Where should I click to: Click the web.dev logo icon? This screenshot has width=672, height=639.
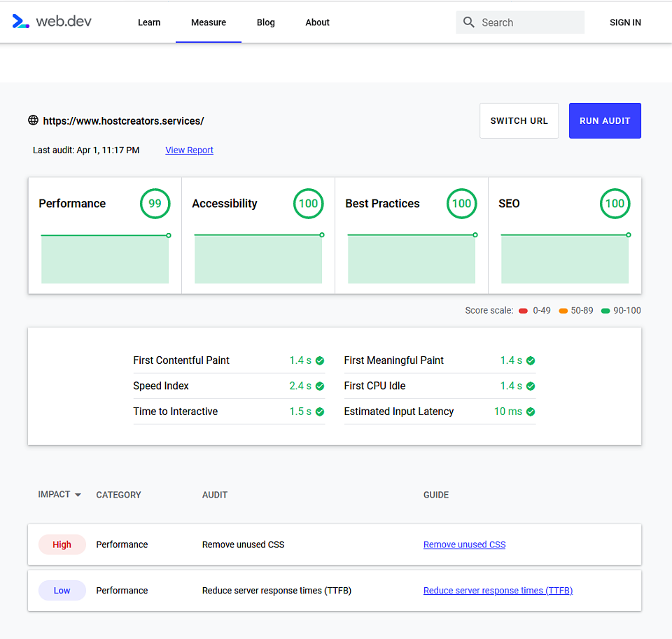click(20, 21)
